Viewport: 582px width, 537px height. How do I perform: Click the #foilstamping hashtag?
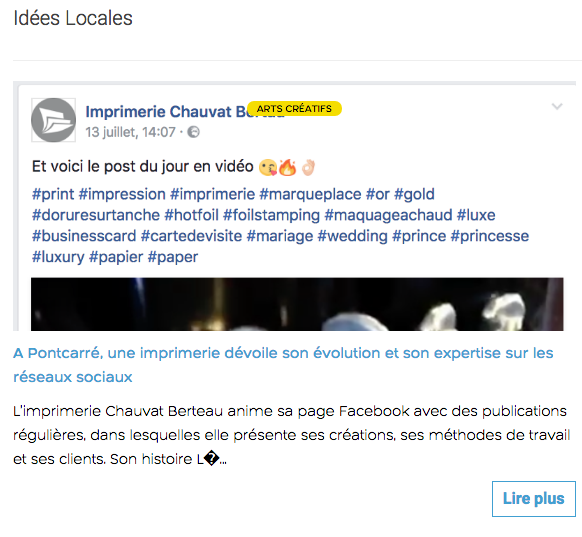(271, 215)
